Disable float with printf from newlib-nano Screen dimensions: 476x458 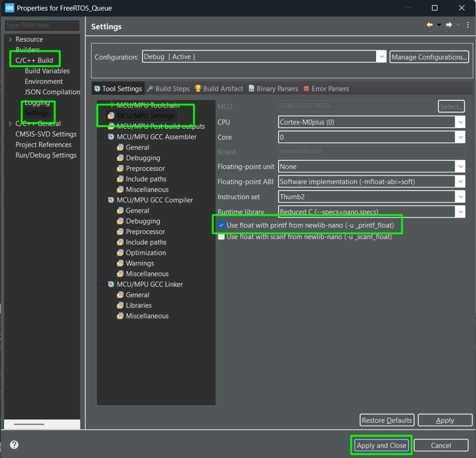point(221,226)
